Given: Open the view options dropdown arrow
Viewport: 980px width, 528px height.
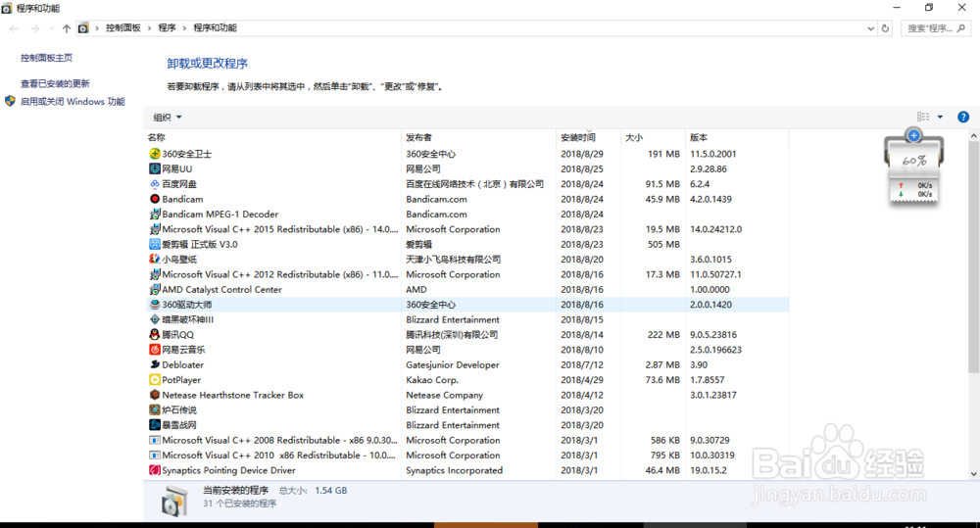Looking at the screenshot, I should pyautogui.click(x=940, y=117).
